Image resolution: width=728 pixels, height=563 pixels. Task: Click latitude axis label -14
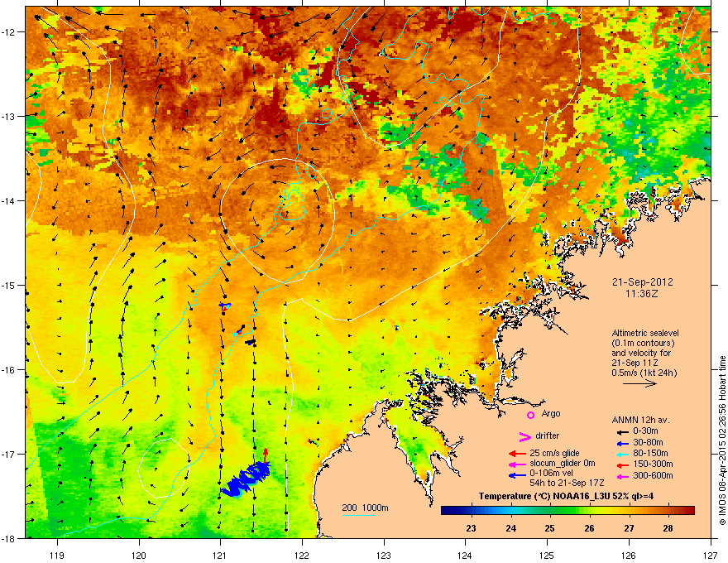[x=9, y=201]
